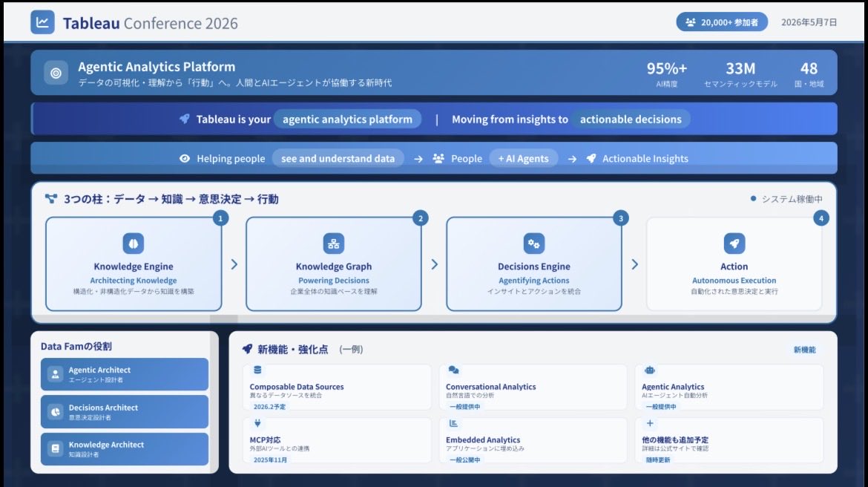The image size is (868, 487).
Task: Open the Conversational Analytics feature card
Action: click(x=533, y=388)
